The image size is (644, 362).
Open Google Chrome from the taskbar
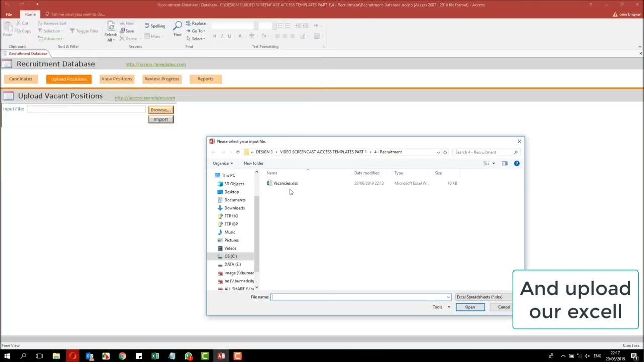click(x=122, y=356)
